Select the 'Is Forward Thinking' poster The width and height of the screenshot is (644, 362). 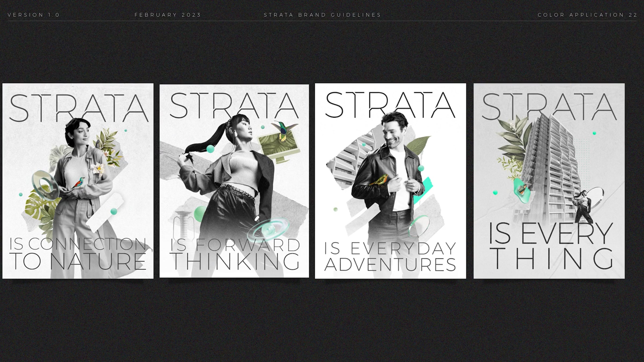[234, 181]
